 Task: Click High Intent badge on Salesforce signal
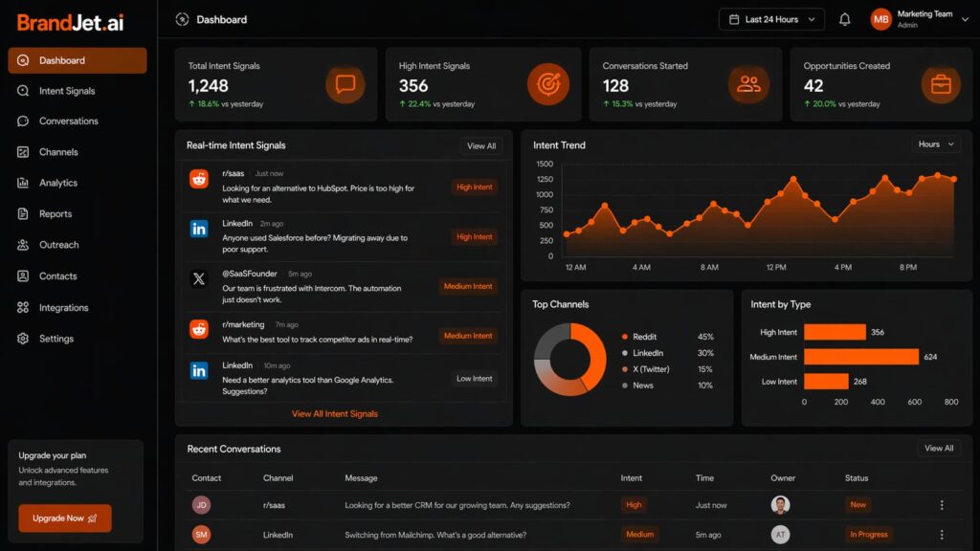coord(475,237)
